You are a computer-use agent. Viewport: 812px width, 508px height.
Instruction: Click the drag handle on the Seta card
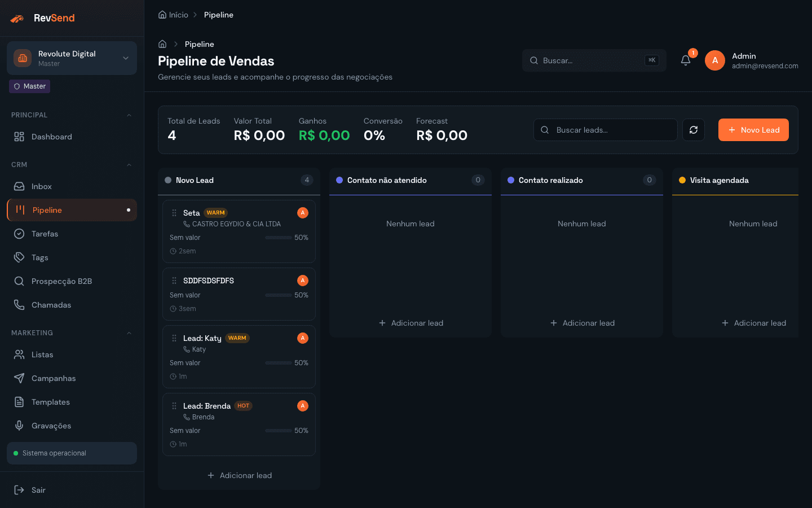point(174,213)
